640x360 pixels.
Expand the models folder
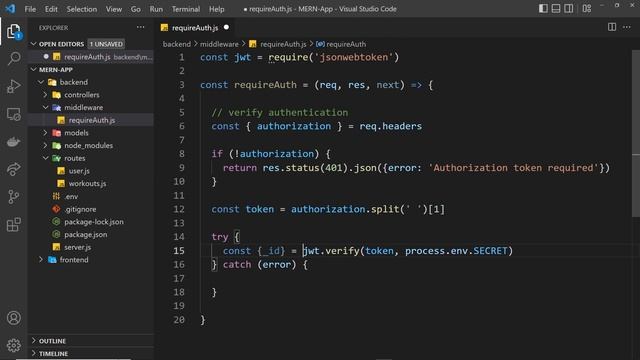(x=45, y=133)
